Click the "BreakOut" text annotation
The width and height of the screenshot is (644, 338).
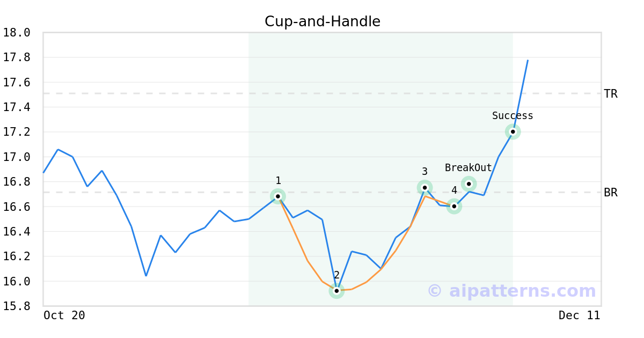pos(468,168)
